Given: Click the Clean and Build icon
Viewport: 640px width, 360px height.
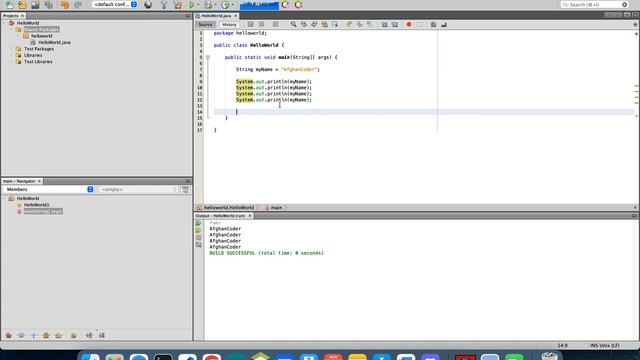Looking at the screenshot, I should [178, 4].
